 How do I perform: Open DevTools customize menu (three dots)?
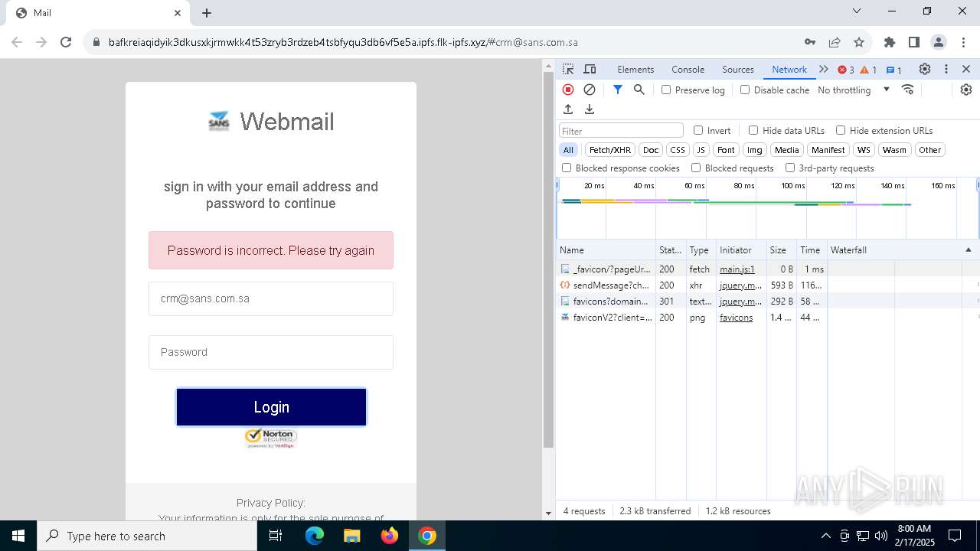tap(946, 69)
